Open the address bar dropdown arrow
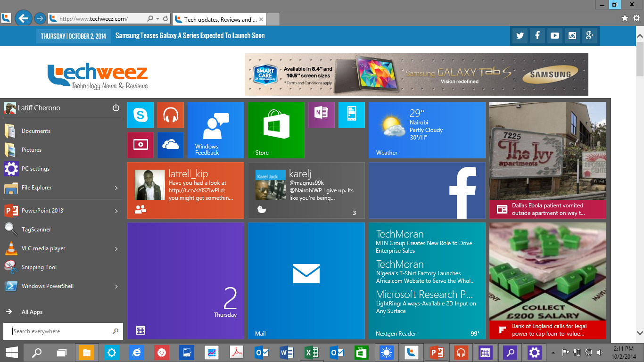 157,19
